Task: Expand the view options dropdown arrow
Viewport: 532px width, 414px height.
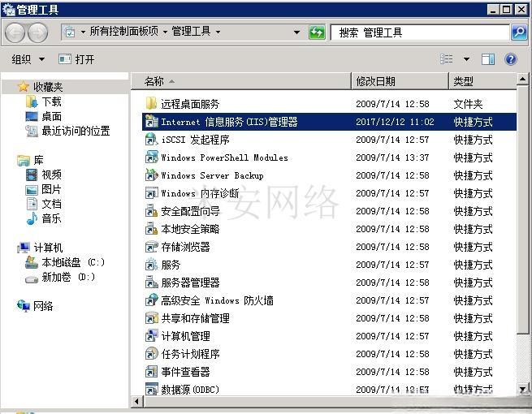Action: (466, 59)
